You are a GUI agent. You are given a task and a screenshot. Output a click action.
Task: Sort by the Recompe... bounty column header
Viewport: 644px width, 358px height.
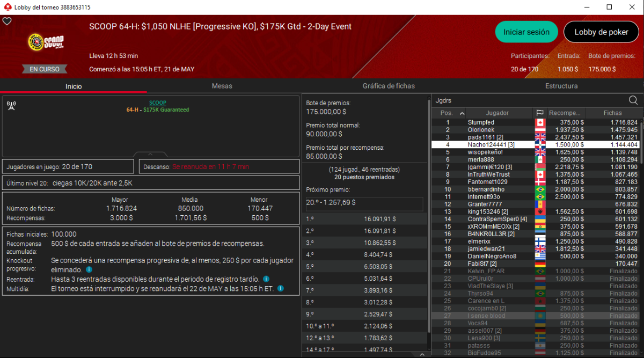pos(566,113)
